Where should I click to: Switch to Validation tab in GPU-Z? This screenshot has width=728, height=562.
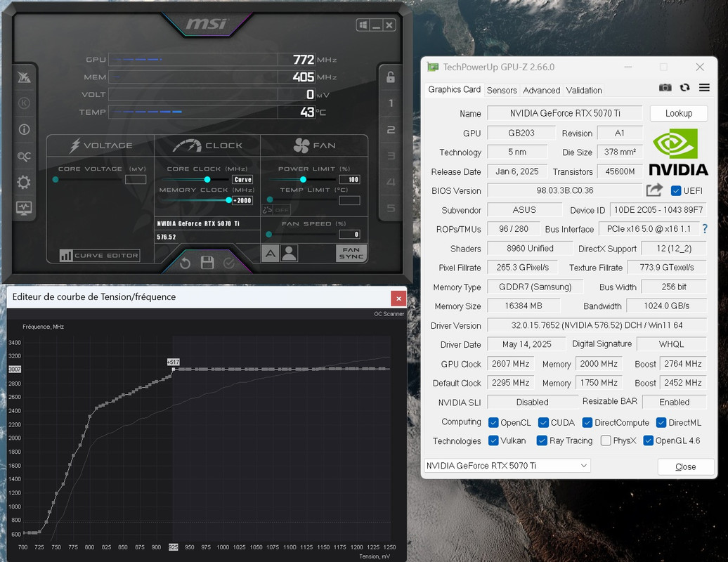[584, 91]
